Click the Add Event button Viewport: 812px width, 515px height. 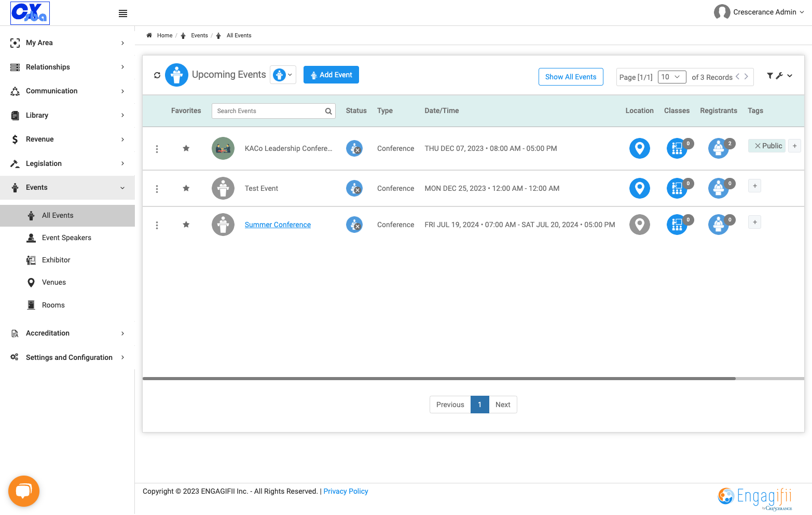[331, 75]
